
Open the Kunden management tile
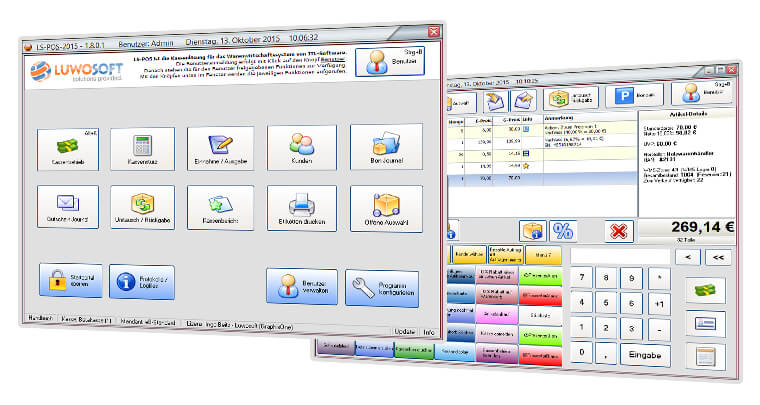click(x=302, y=149)
